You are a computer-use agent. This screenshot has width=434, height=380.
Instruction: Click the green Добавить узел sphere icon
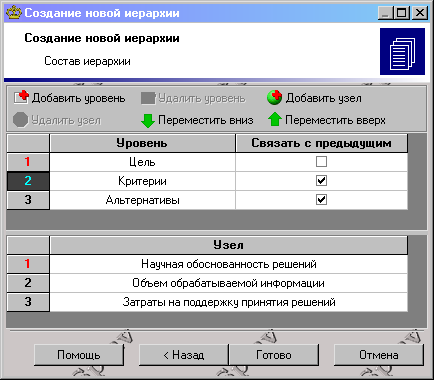point(275,98)
